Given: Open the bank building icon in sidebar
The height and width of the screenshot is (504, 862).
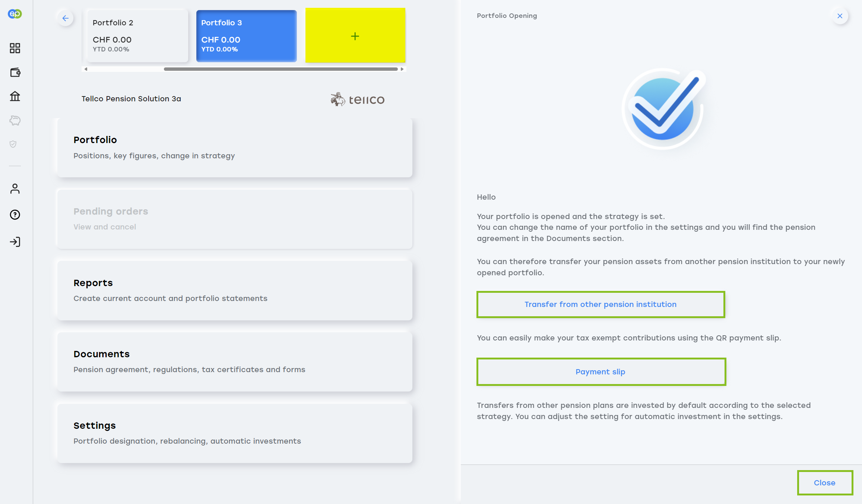Looking at the screenshot, I should [x=15, y=96].
